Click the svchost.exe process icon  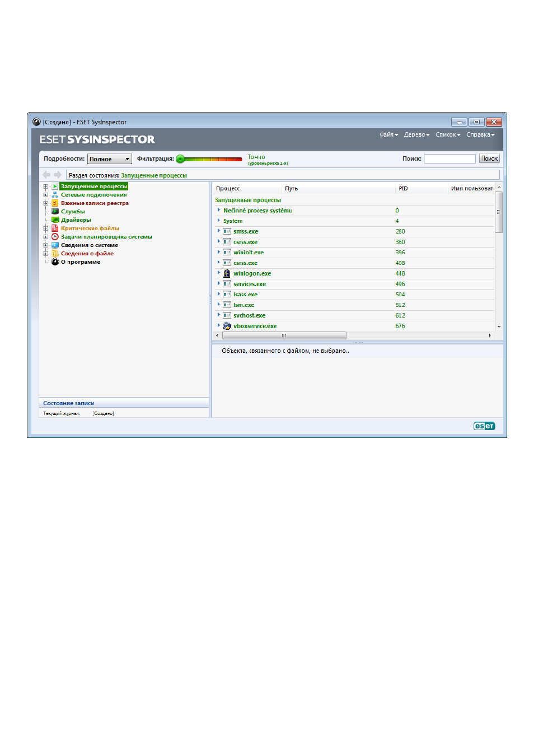[x=227, y=315]
